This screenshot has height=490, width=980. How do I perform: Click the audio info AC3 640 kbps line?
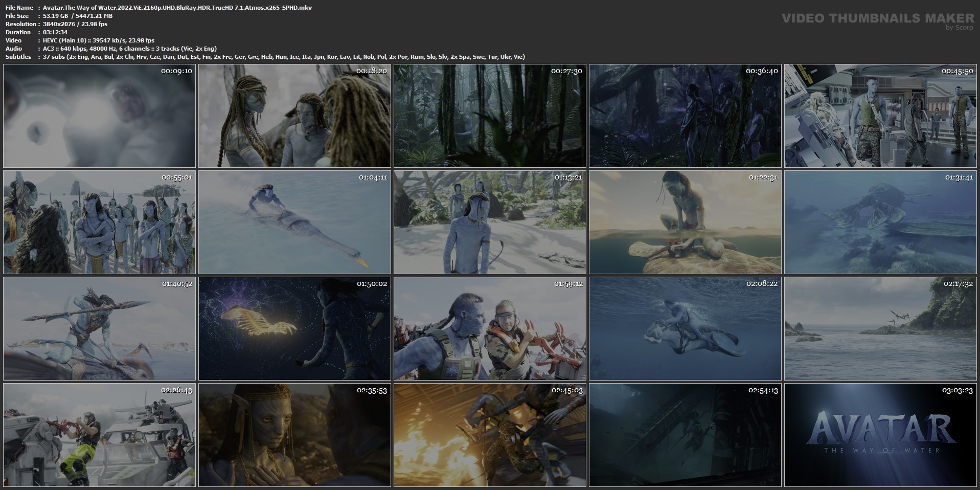pos(130,49)
